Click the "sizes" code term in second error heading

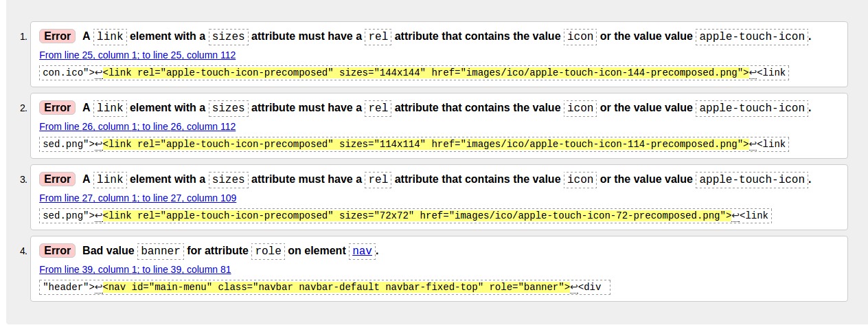point(228,108)
